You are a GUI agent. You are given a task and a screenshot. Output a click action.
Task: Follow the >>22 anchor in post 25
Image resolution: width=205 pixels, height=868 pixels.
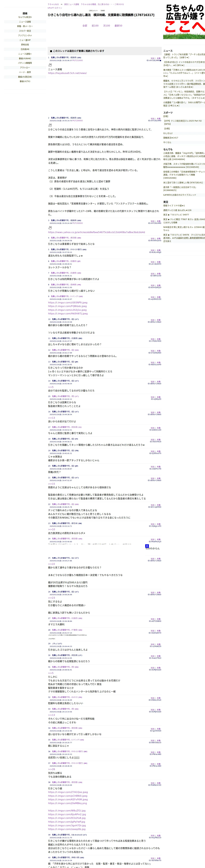(51, 564)
